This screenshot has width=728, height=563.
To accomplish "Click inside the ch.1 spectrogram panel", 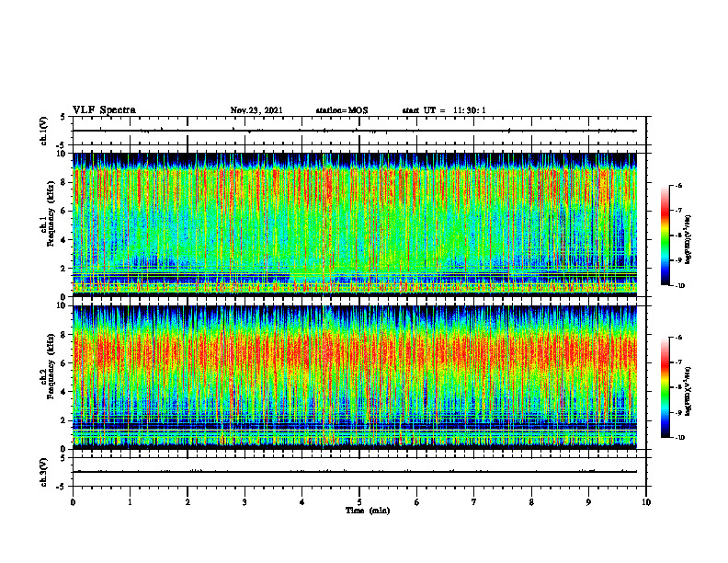I will 355,224.
